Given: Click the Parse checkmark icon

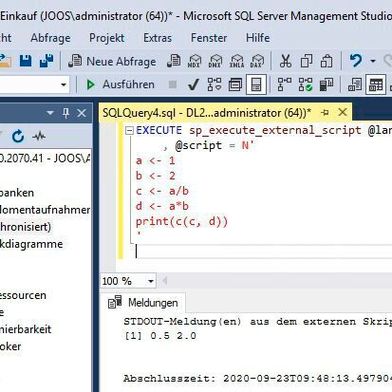Looking at the screenshot, I should [193, 85].
